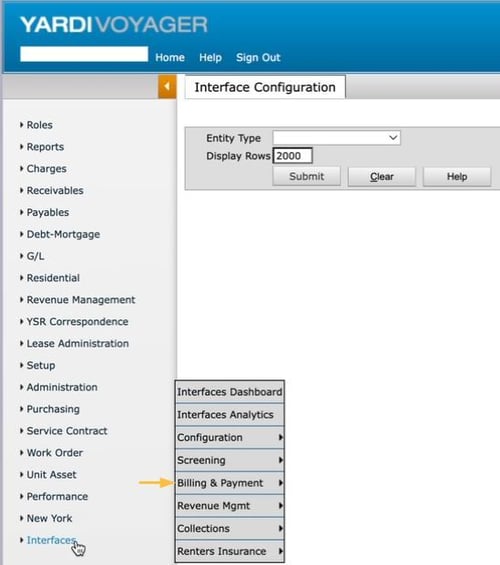Collapse the sidebar with the orange arrow
Viewport: 500px width, 565px height.
(167, 86)
